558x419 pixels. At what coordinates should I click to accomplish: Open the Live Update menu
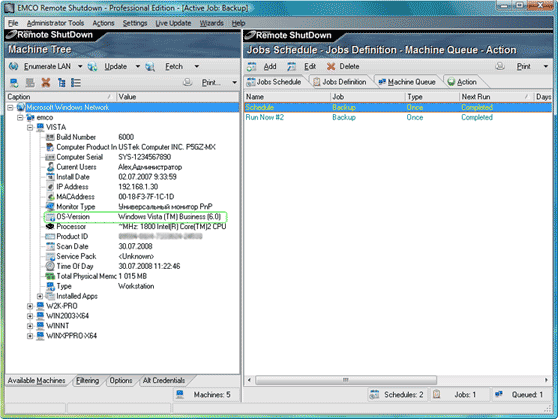[173, 23]
